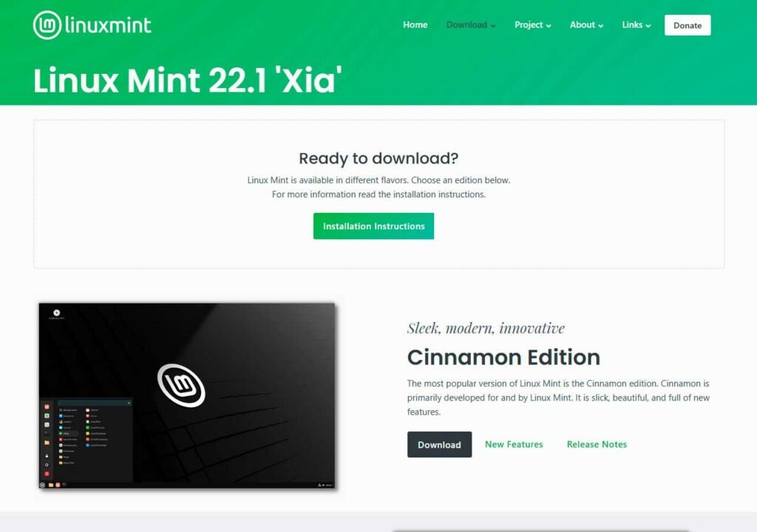Screen dimensions: 757x532
Task: Expand the chevron next to About
Action: 600,26
